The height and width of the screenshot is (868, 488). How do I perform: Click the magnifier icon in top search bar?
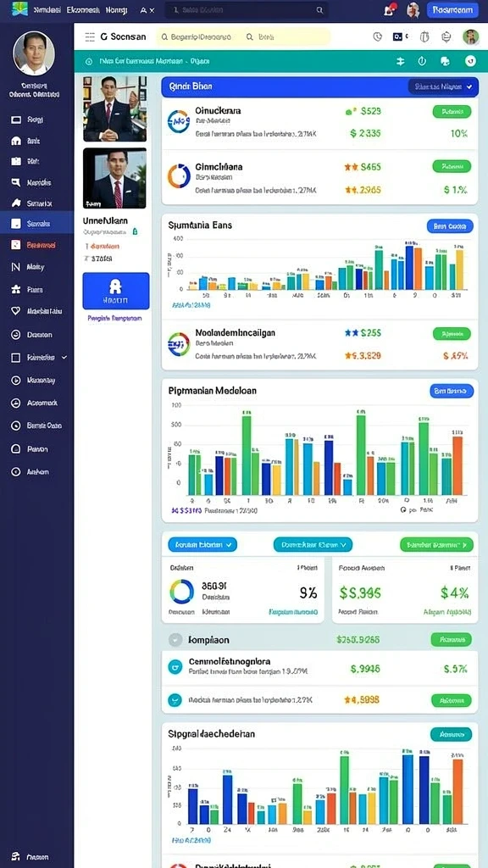point(319,10)
